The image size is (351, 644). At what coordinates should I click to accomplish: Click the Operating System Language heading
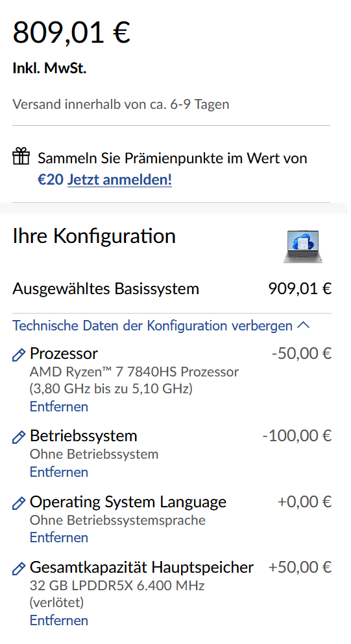tap(128, 502)
